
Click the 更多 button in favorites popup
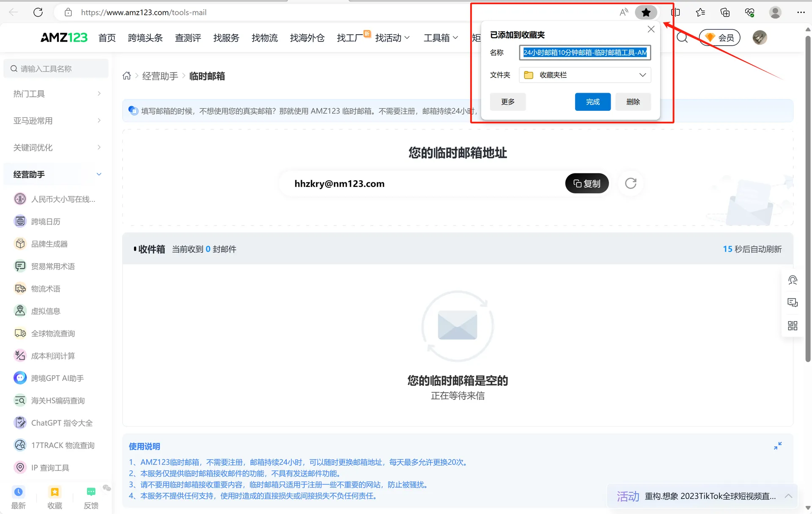pos(507,102)
